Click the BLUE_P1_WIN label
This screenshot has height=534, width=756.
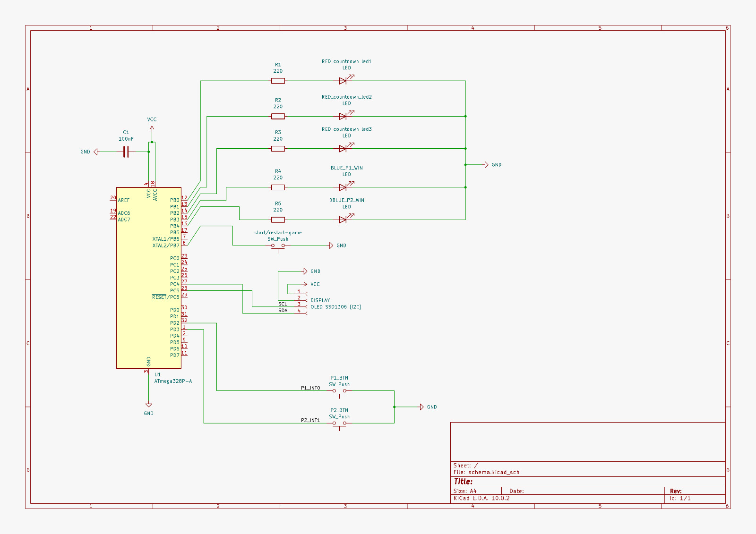pos(347,168)
